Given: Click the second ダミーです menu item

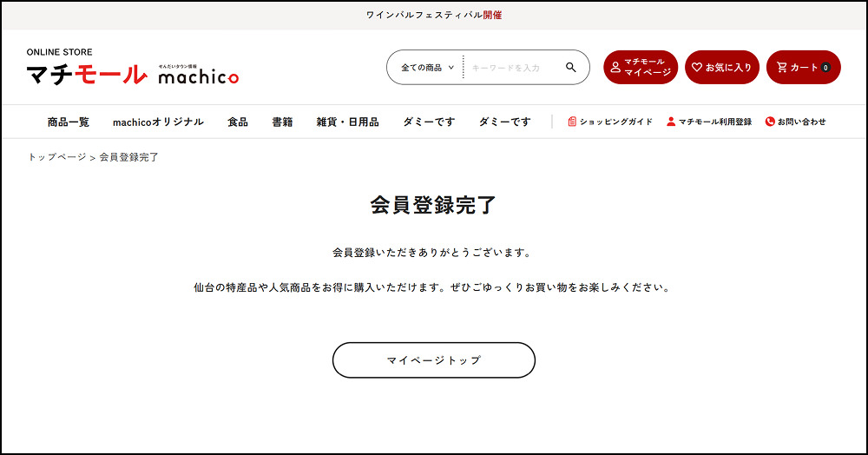Looking at the screenshot, I should coord(504,122).
